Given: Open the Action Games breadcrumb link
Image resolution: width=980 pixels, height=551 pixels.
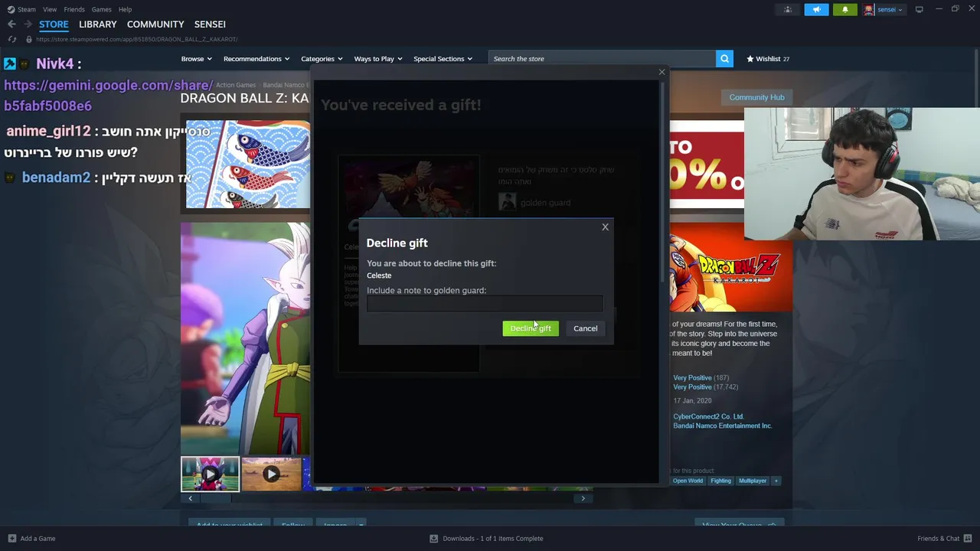Looking at the screenshot, I should coord(236,85).
